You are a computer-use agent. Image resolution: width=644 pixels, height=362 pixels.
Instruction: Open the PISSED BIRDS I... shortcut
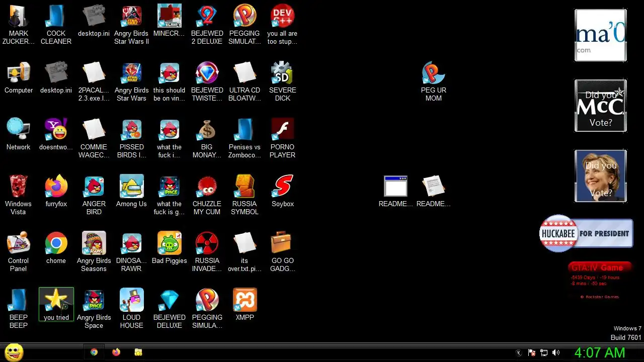click(131, 138)
